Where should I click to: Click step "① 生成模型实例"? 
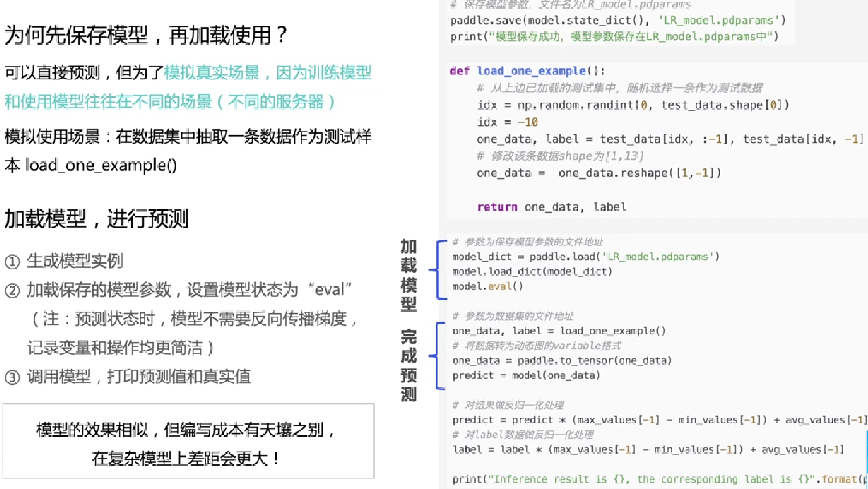click(64, 262)
